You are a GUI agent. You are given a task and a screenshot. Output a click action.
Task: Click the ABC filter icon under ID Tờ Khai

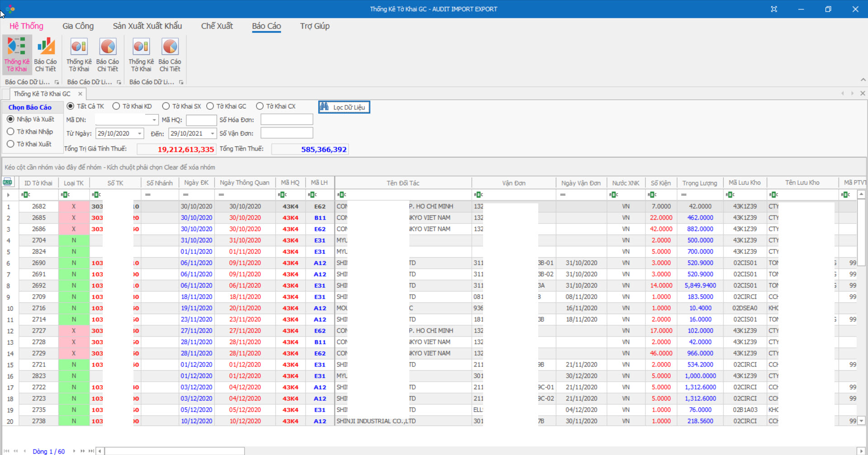click(26, 195)
